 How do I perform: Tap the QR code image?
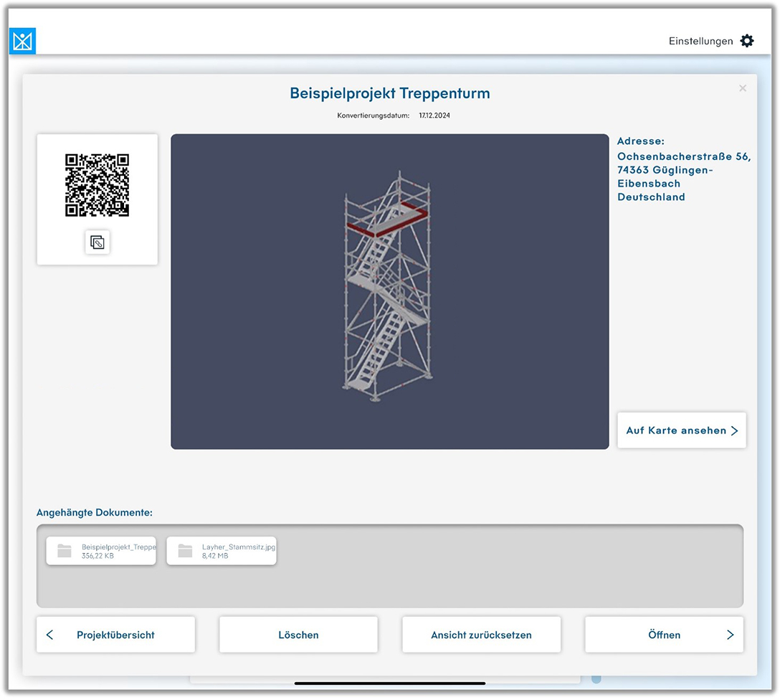pyautogui.click(x=97, y=185)
